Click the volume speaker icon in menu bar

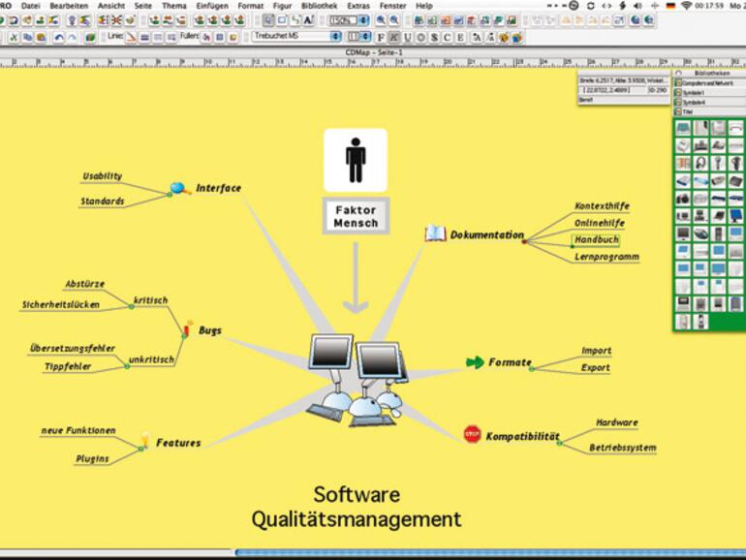[x=638, y=6]
